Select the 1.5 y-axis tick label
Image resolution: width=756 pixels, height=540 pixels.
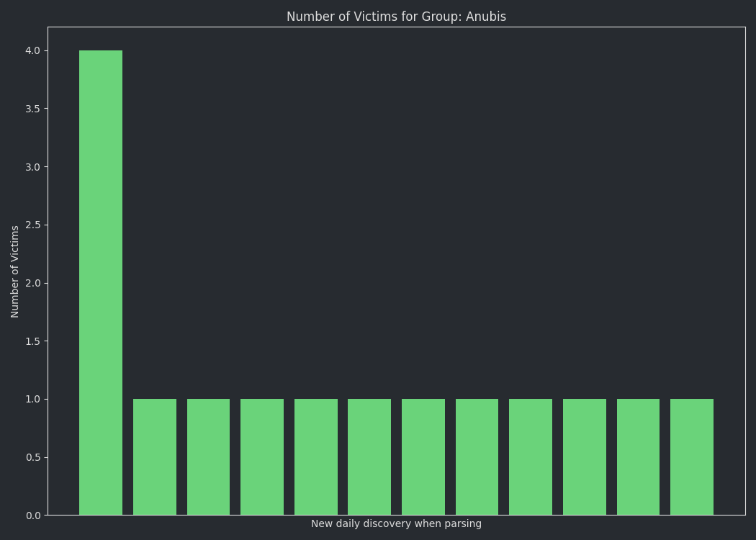(x=33, y=341)
